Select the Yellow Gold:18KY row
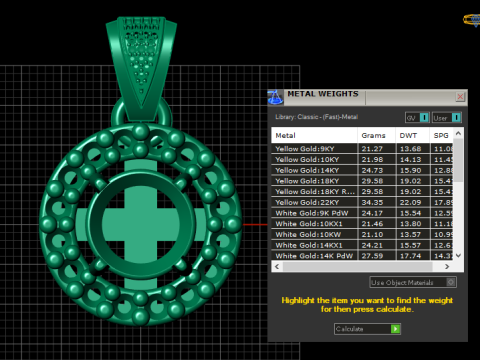480x360 pixels. click(x=362, y=181)
